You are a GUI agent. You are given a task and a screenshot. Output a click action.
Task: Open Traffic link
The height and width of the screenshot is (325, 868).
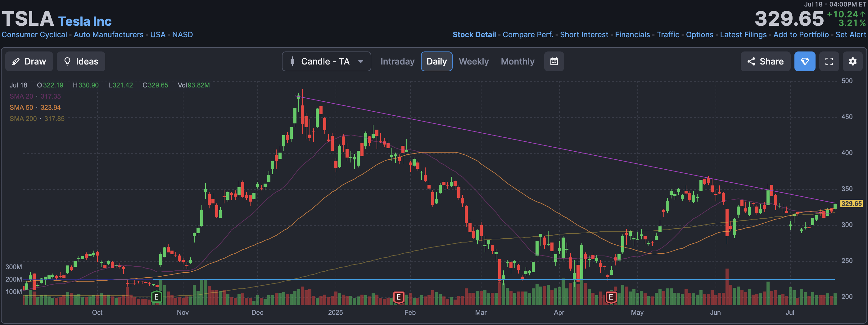[668, 35]
